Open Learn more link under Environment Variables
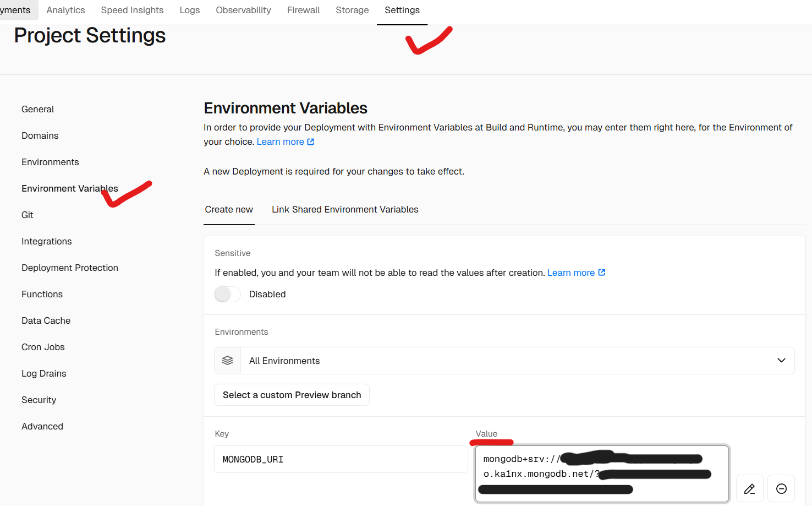The width and height of the screenshot is (812, 506). click(280, 142)
